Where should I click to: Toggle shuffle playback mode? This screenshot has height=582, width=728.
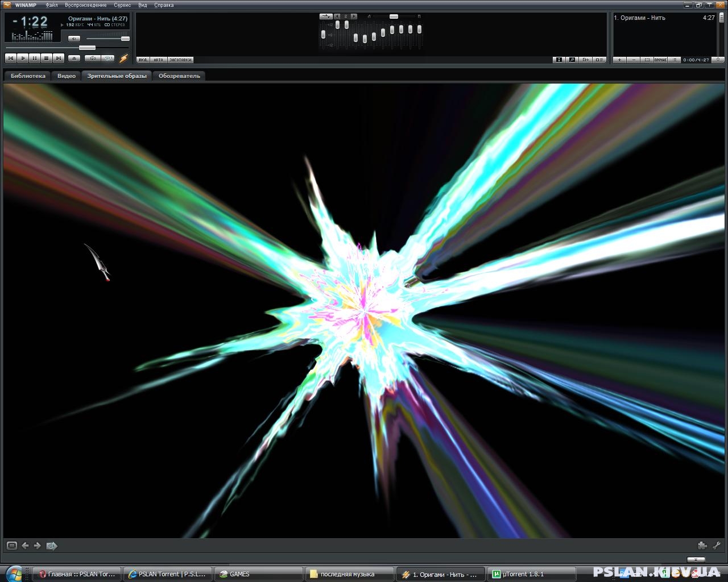tap(92, 58)
